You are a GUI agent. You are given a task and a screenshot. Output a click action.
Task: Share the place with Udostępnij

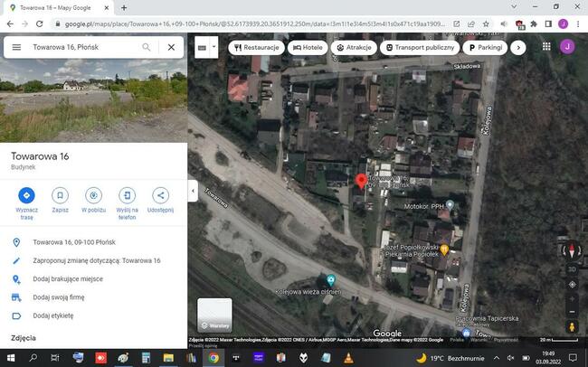click(x=160, y=201)
